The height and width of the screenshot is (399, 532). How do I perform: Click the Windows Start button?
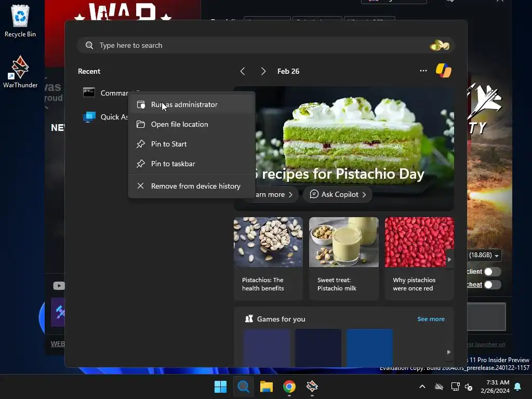[220, 387]
